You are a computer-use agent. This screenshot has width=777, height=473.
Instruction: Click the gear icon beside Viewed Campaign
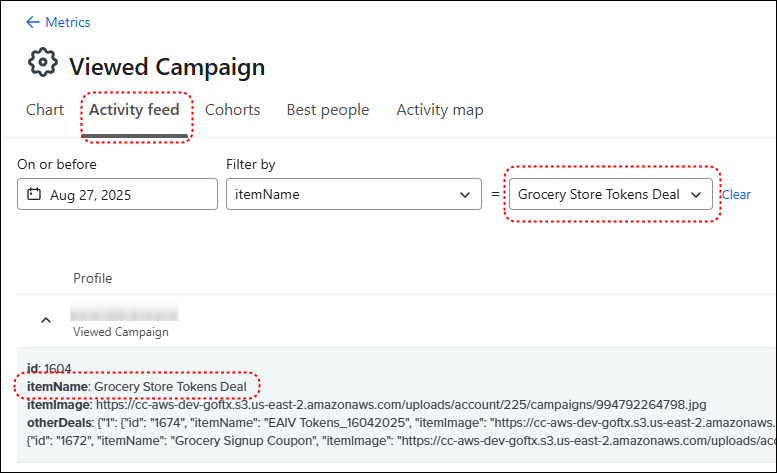43,64
